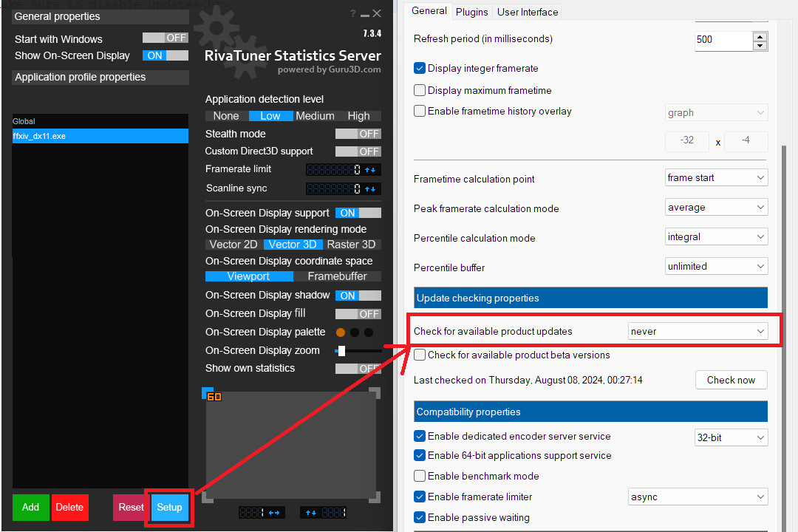Viewport: 798px width, 532px height.
Task: Turn on Stealth mode toggle
Action: (x=358, y=134)
